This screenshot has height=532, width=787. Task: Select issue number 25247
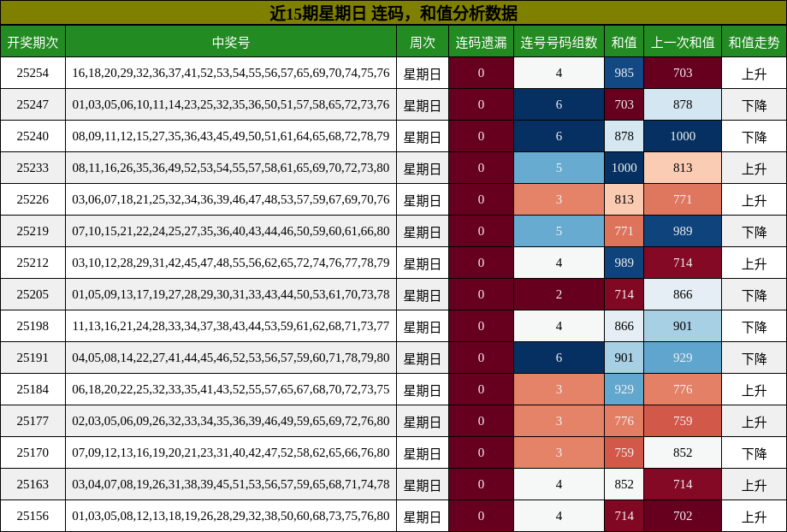[x=33, y=104]
